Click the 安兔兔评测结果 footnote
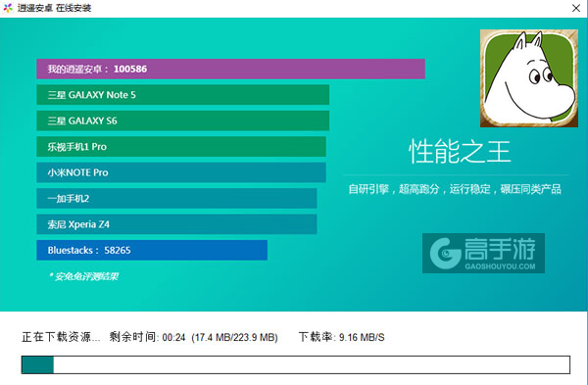The width and height of the screenshot is (588, 385). (83, 276)
